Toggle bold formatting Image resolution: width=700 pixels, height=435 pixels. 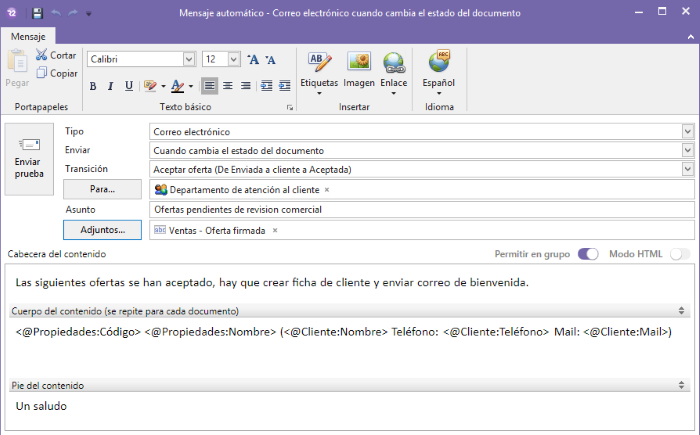click(x=93, y=86)
